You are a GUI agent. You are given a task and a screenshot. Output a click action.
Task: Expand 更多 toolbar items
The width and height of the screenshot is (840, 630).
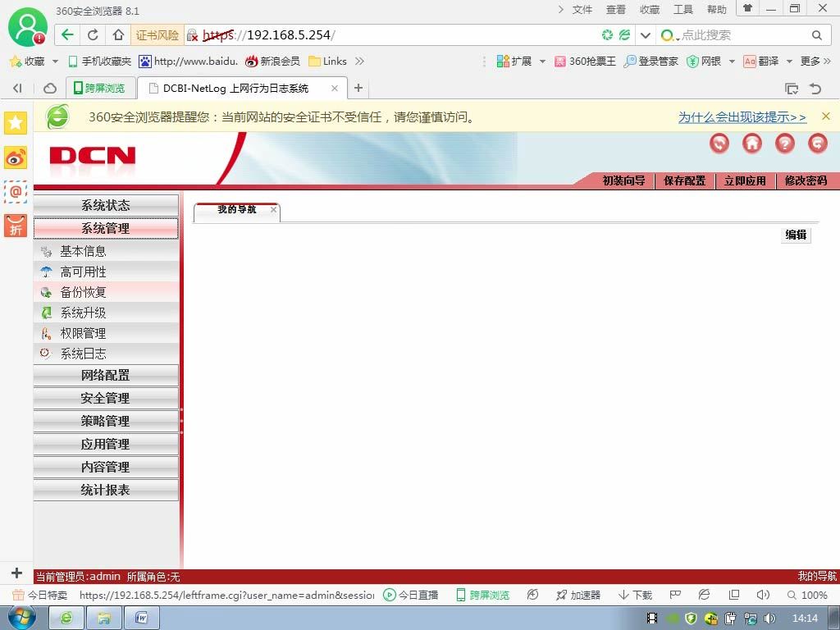click(815, 61)
